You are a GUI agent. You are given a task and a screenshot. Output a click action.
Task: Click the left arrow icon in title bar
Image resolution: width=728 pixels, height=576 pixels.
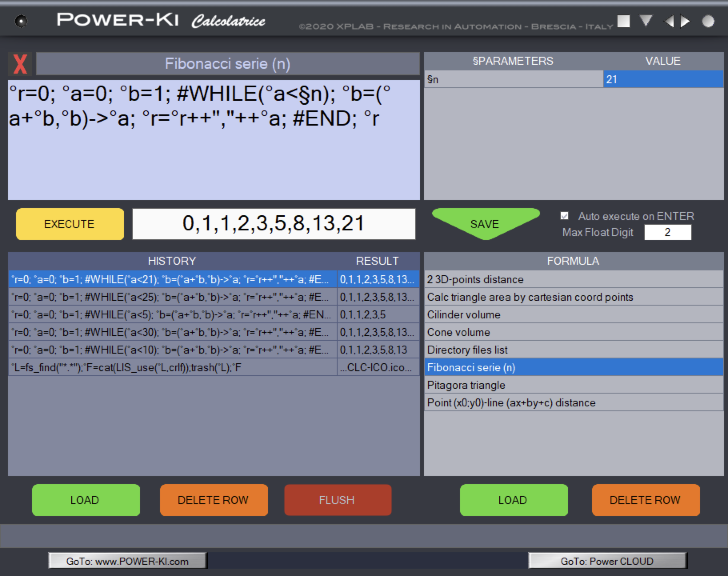click(669, 21)
